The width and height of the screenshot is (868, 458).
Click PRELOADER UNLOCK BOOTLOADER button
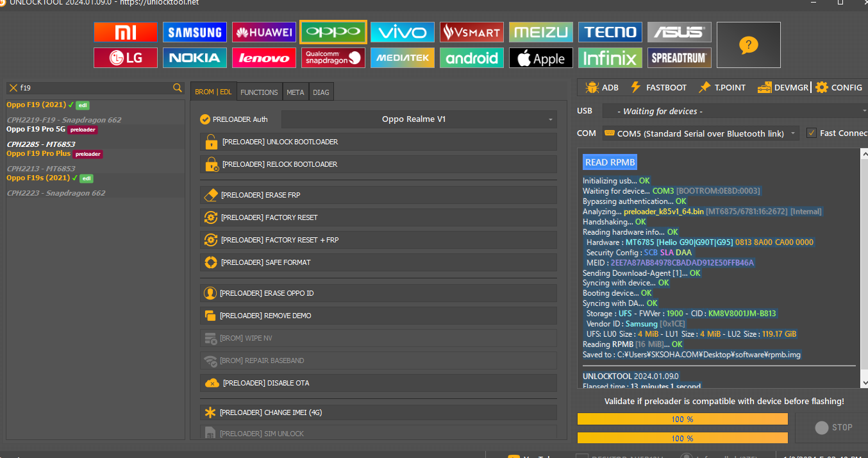[378, 142]
